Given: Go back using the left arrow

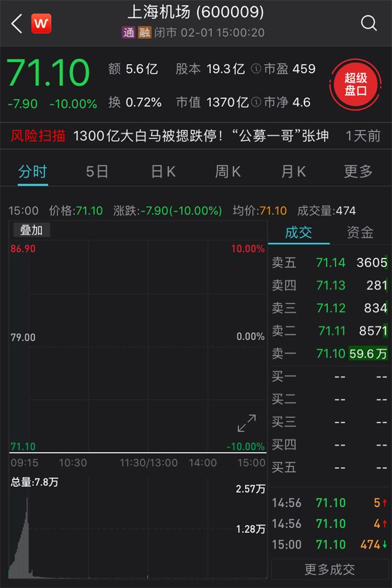Looking at the screenshot, I should 17,23.
